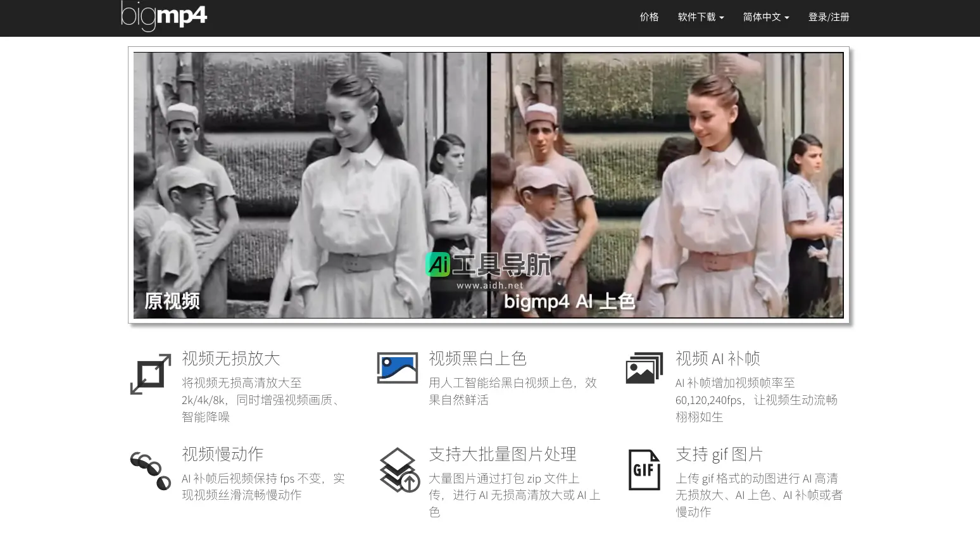Screen dimensions: 980x544
Task: Select the 视频慢动作 heading
Action: tap(223, 454)
